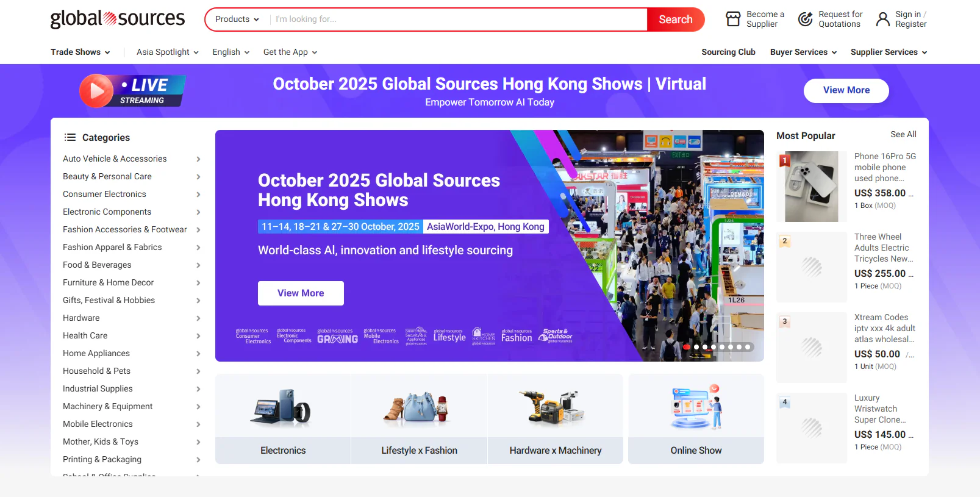
Task: Select Fashion Apparel & Fabrics category
Action: coord(112,247)
